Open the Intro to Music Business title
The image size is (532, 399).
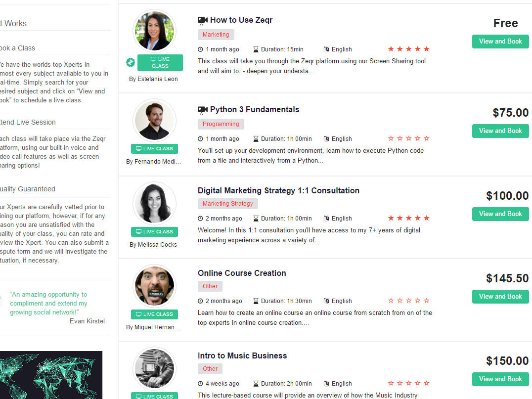(242, 355)
